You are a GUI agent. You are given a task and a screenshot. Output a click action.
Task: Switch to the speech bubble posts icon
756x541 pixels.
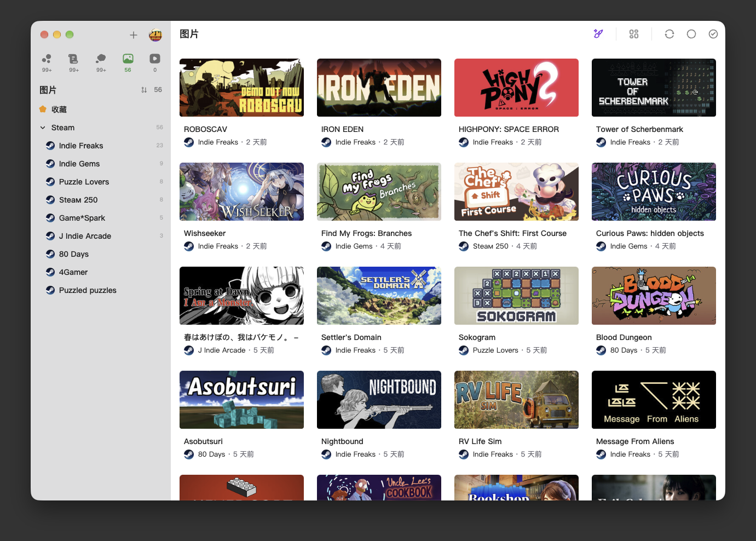tap(101, 59)
